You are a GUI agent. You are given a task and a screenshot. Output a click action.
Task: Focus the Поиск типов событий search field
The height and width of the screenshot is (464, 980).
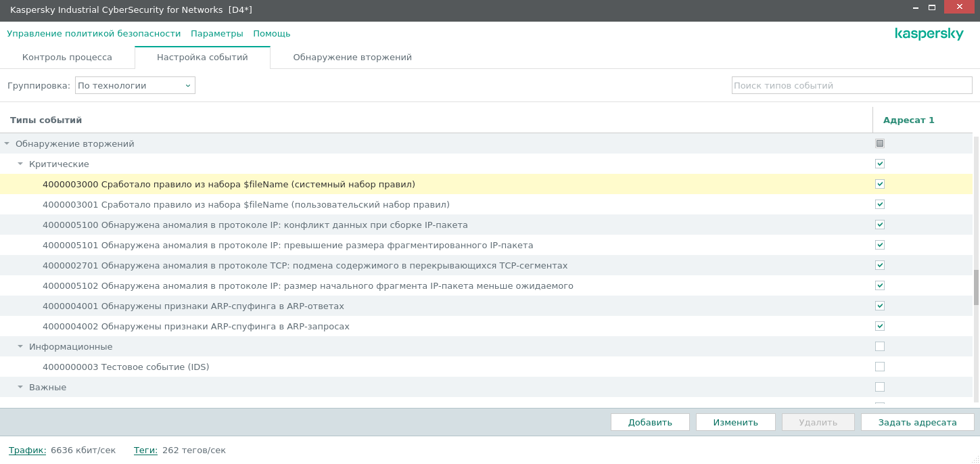pyautogui.click(x=851, y=85)
